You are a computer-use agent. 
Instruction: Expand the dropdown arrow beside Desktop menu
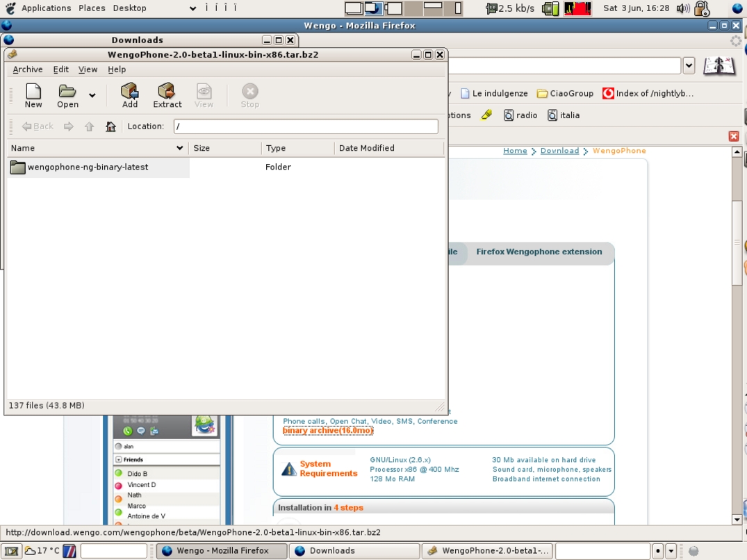tap(192, 8)
